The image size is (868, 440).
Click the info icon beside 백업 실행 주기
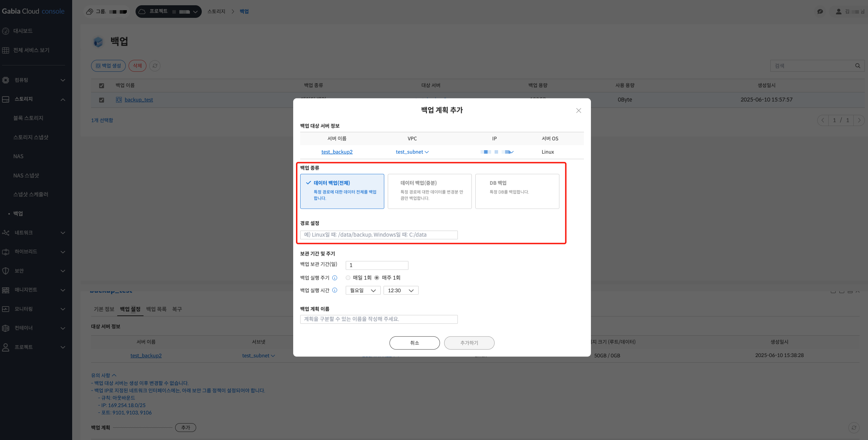[335, 278]
